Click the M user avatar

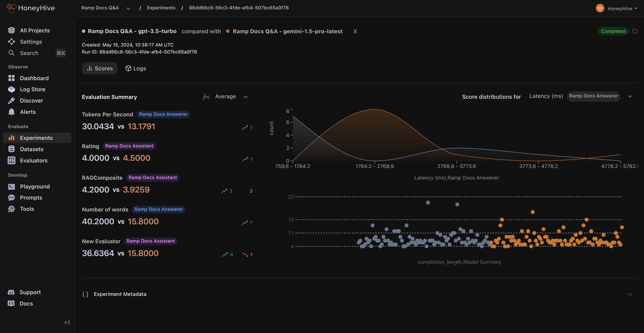[600, 8]
